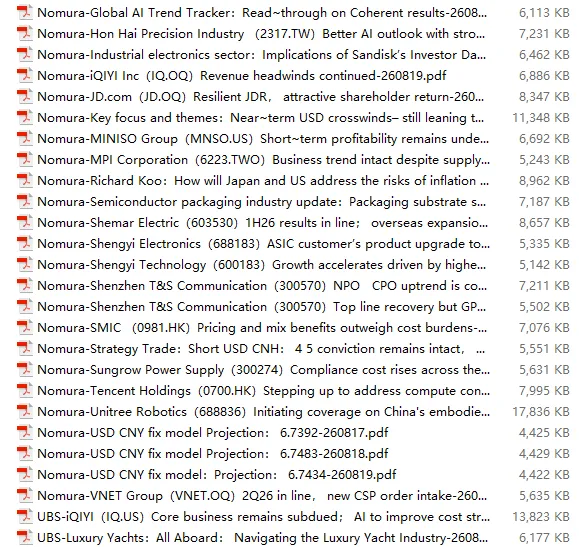
Task: Click size value 4,422 KB
Action: tap(544, 475)
